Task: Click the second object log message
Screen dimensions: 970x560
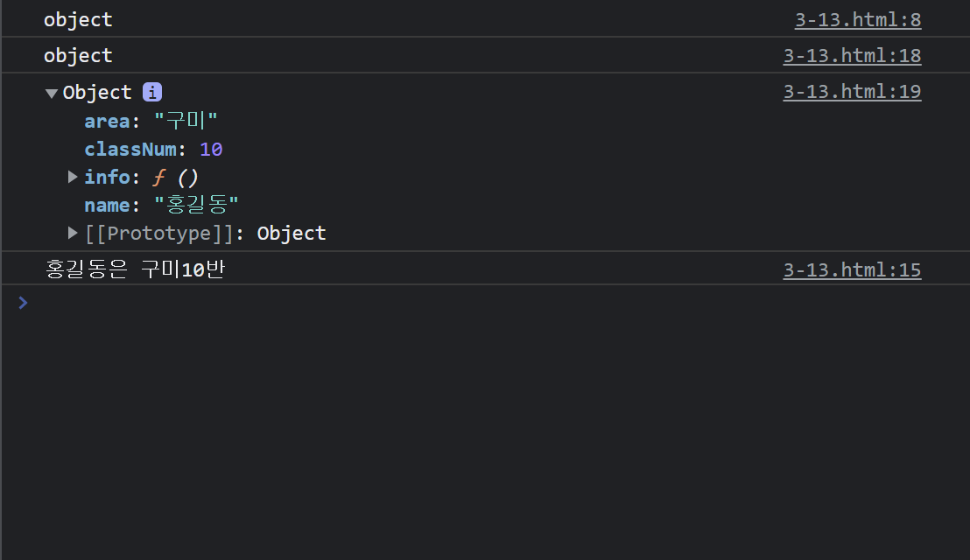Action: click(78, 55)
